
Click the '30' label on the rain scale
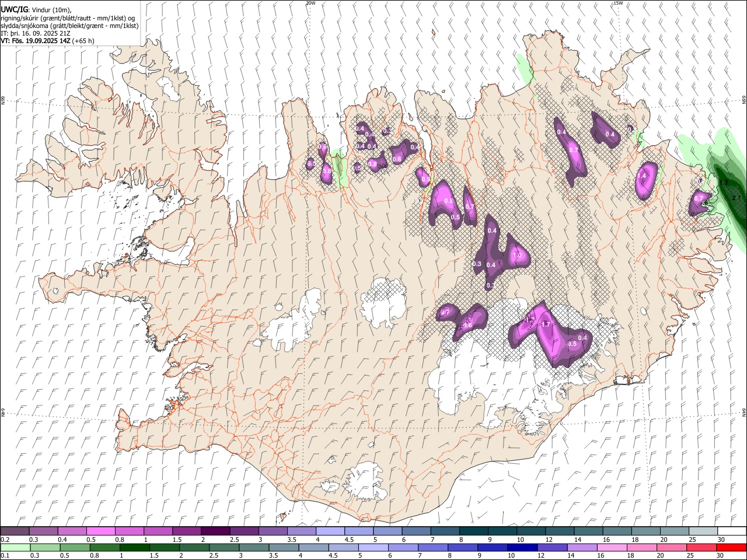coord(721,555)
